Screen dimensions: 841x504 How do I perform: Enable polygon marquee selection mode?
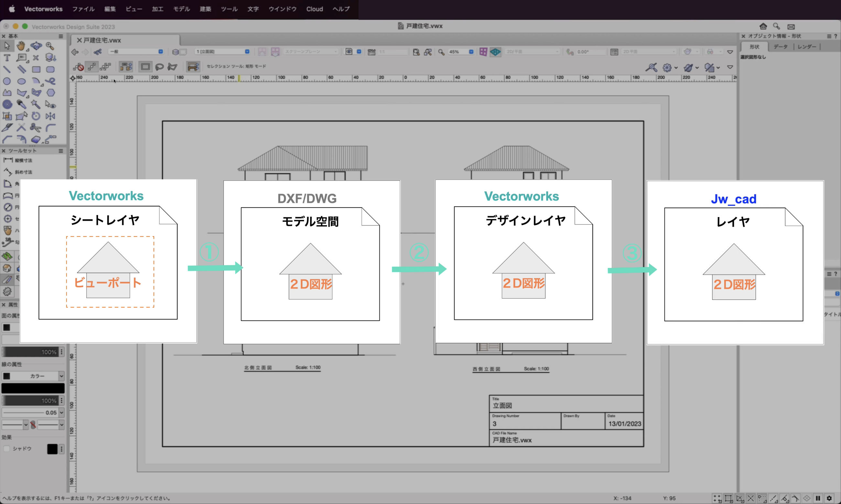coord(172,67)
